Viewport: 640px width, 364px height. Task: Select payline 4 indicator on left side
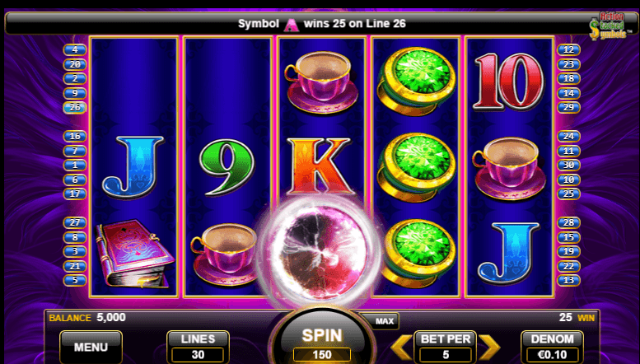(75, 49)
